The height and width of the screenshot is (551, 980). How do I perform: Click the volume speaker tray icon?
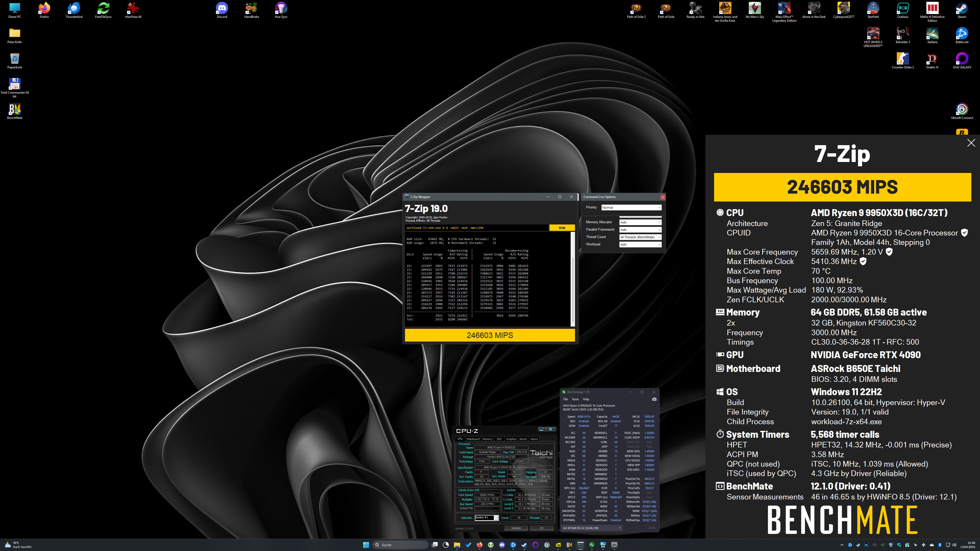pyautogui.click(x=954, y=545)
